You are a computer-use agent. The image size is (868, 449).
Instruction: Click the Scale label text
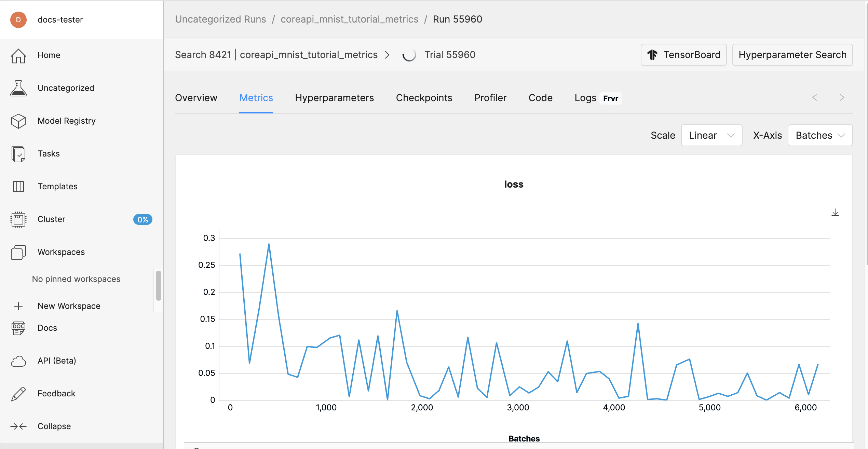tap(663, 136)
